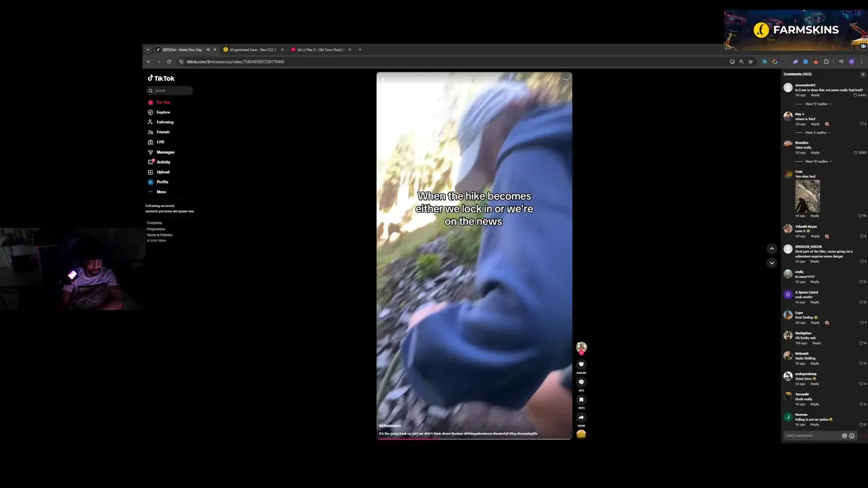Open the For You feed
This screenshot has height=488, width=868.
coord(159,102)
